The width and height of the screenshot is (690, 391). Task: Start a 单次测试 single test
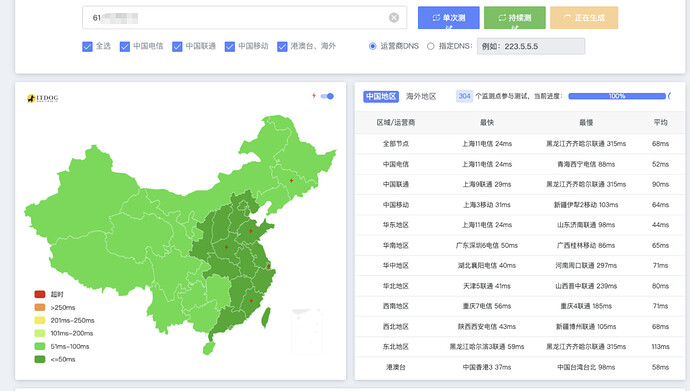coord(448,18)
